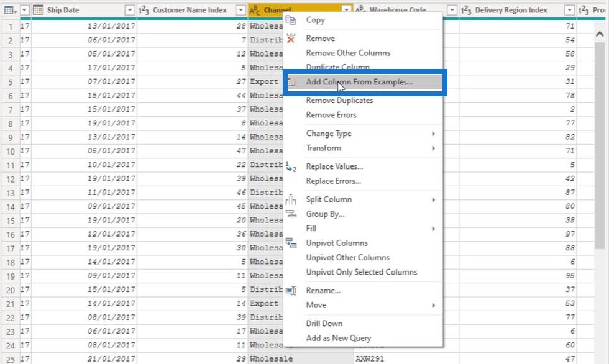Click the Customer Name Index number type icon
This screenshot has width=609, height=364.
(144, 10)
